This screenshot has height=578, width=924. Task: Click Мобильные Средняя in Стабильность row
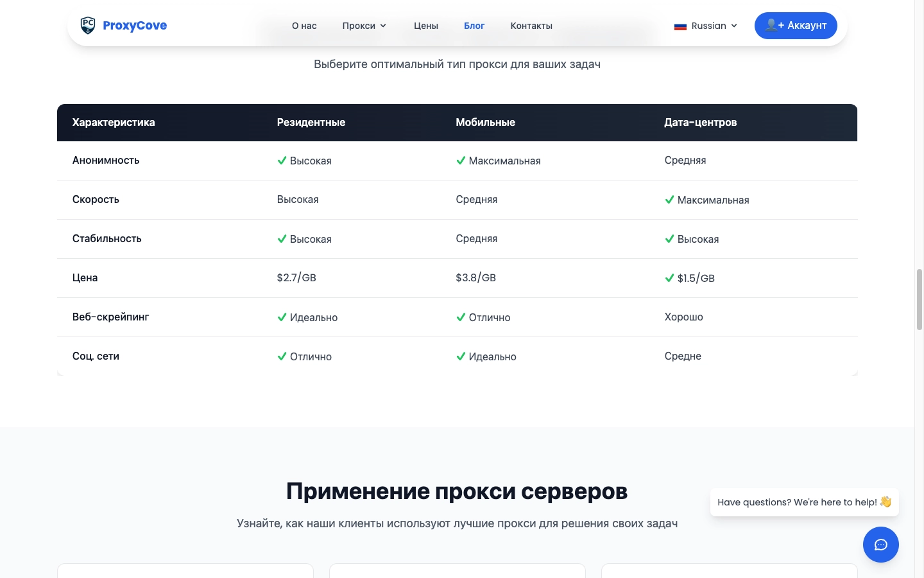(x=477, y=238)
